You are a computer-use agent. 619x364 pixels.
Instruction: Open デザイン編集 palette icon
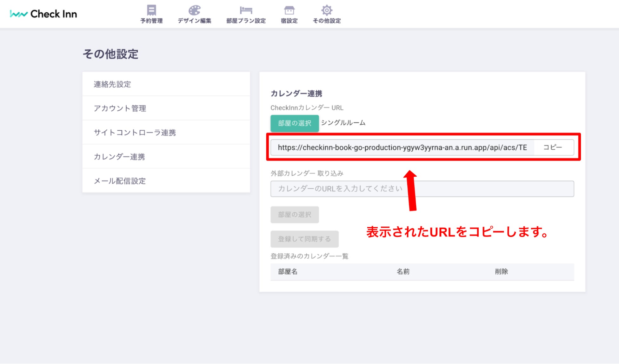(x=194, y=10)
